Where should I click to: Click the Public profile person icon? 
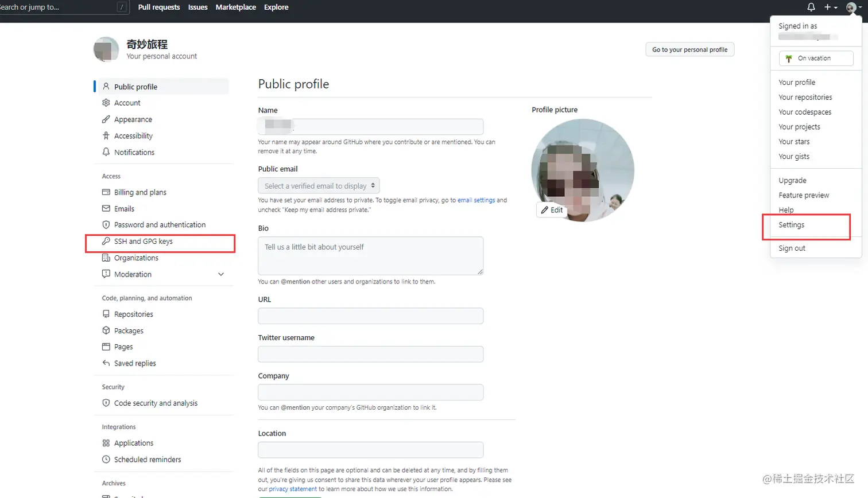tap(106, 87)
